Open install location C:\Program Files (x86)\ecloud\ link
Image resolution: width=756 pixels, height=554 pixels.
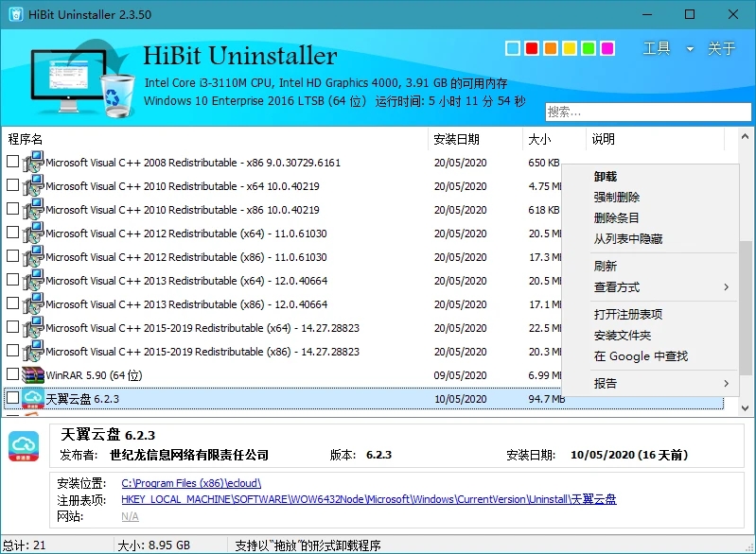tap(191, 483)
